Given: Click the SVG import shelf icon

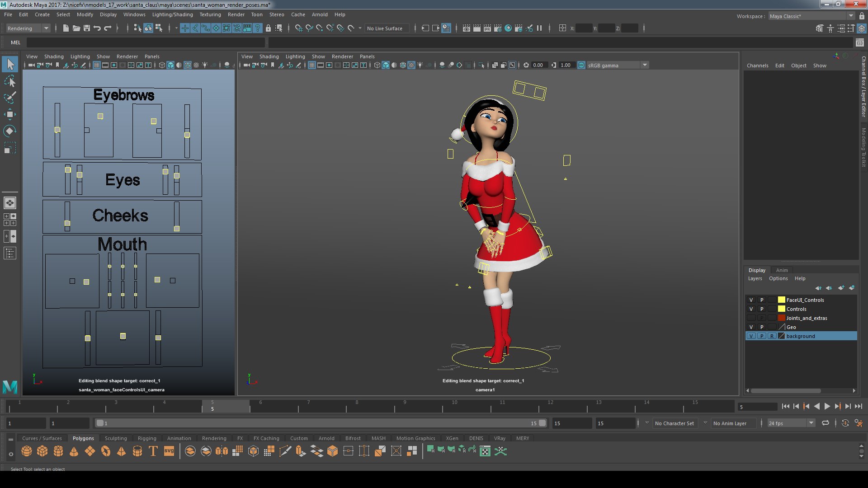Looking at the screenshot, I should coord(169,451).
